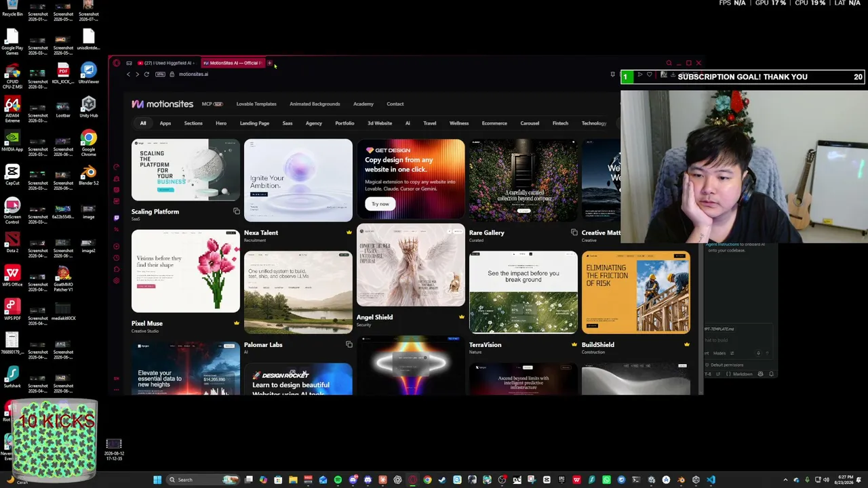Filter templates by Wellness
Screen dimensions: 868x488
pos(459,123)
